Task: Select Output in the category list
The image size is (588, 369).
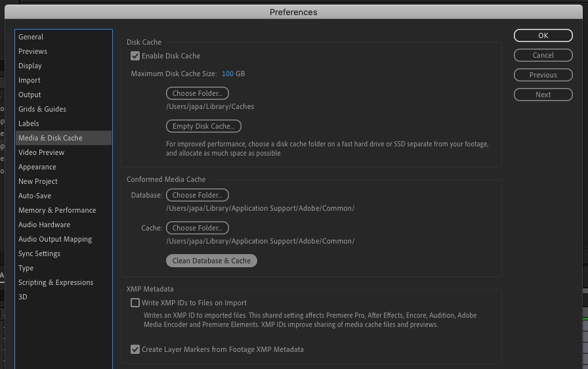Action: 64,95
